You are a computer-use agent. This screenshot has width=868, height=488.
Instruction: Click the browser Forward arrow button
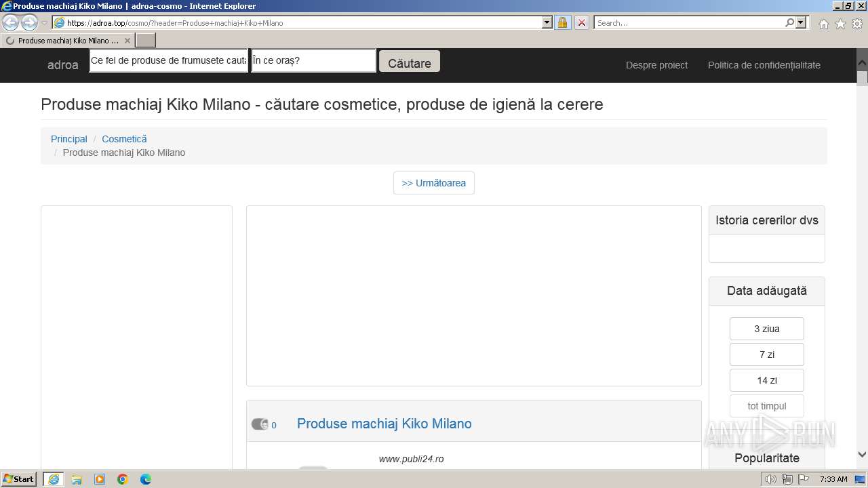[29, 22]
